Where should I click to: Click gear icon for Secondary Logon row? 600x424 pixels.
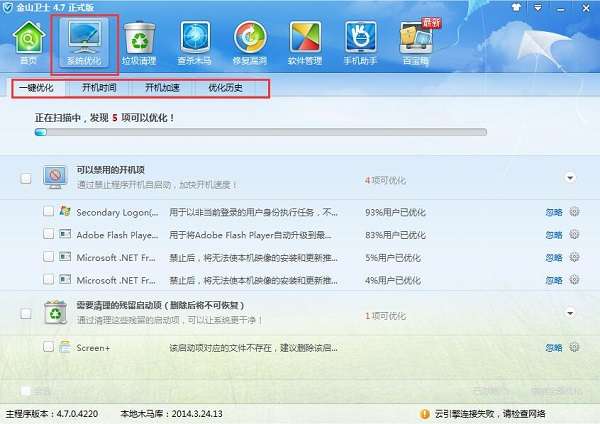point(574,211)
